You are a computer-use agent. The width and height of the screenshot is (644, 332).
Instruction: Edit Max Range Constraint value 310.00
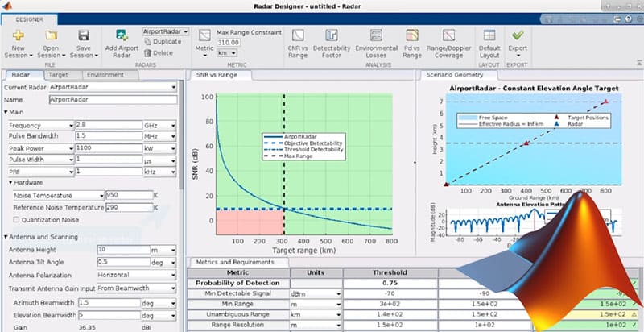[229, 43]
